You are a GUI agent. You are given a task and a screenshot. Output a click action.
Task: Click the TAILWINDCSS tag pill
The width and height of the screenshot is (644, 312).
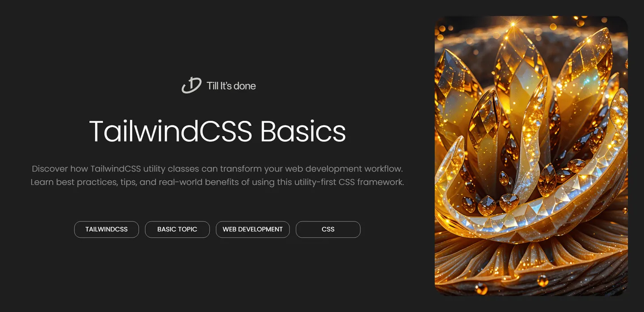[x=106, y=229]
